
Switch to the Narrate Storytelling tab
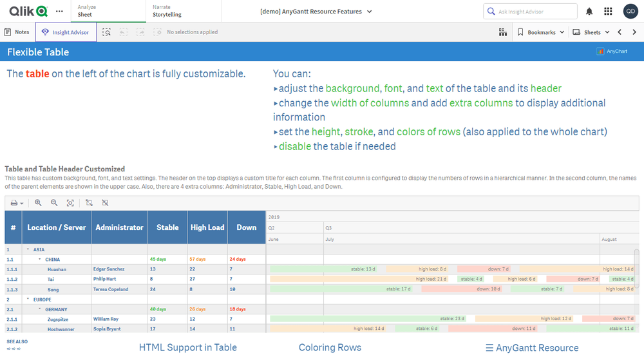click(x=167, y=11)
